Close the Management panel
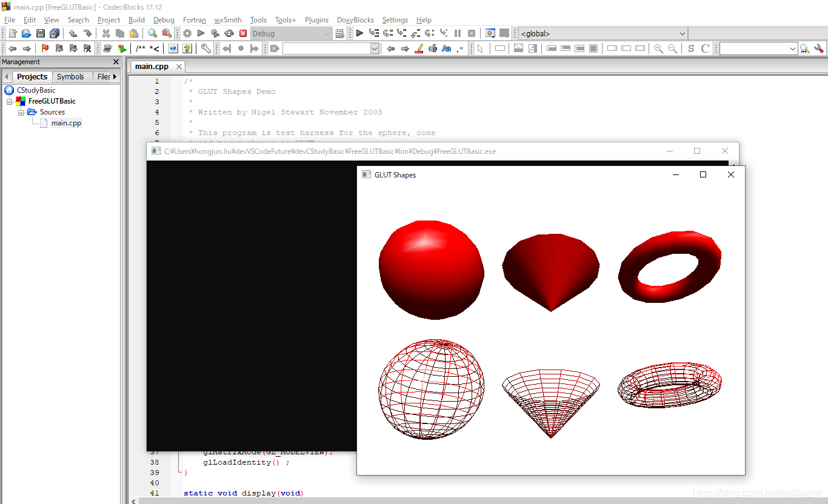The image size is (828, 504). (116, 62)
